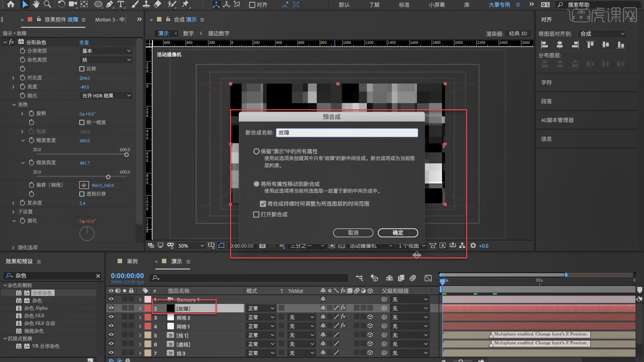Click align bottom edges icon
Viewport: 644px width, 362px height.
coord(621,45)
